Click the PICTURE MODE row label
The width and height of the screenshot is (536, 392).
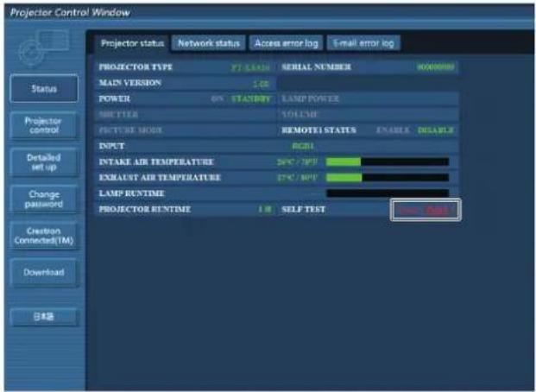130,130
